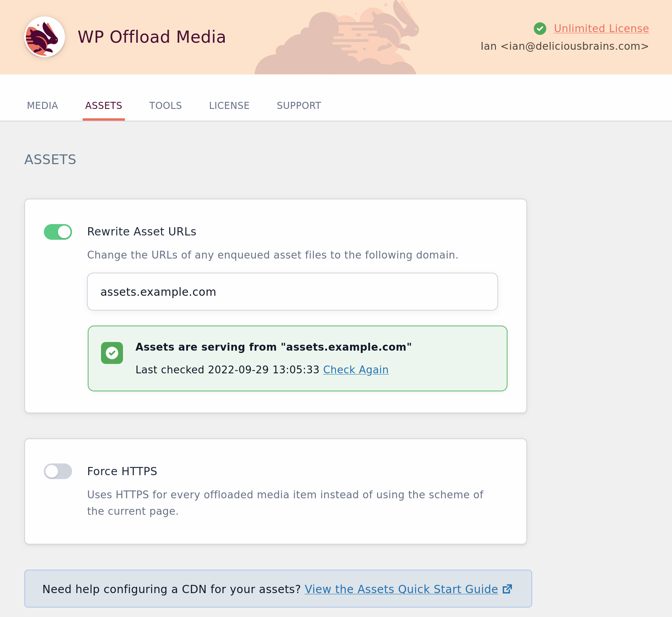The image size is (672, 617).
Task: Select the Assets tab
Action: click(x=104, y=106)
